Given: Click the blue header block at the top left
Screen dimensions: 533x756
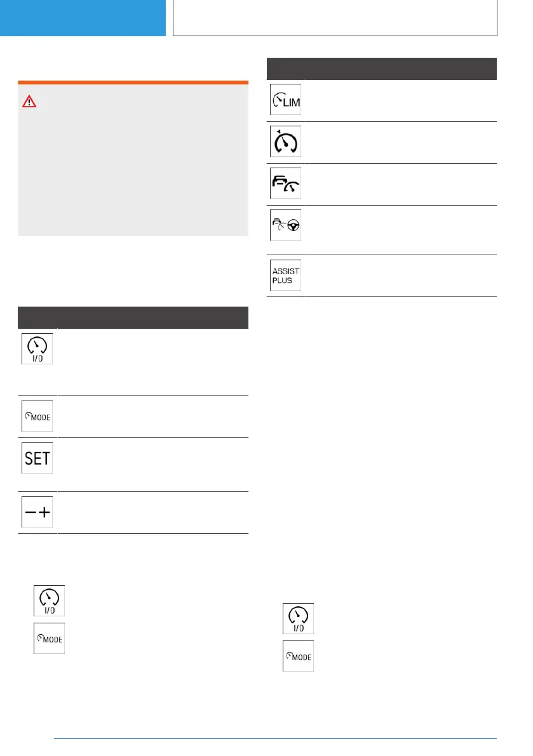Looking at the screenshot, I should click(x=83, y=18).
